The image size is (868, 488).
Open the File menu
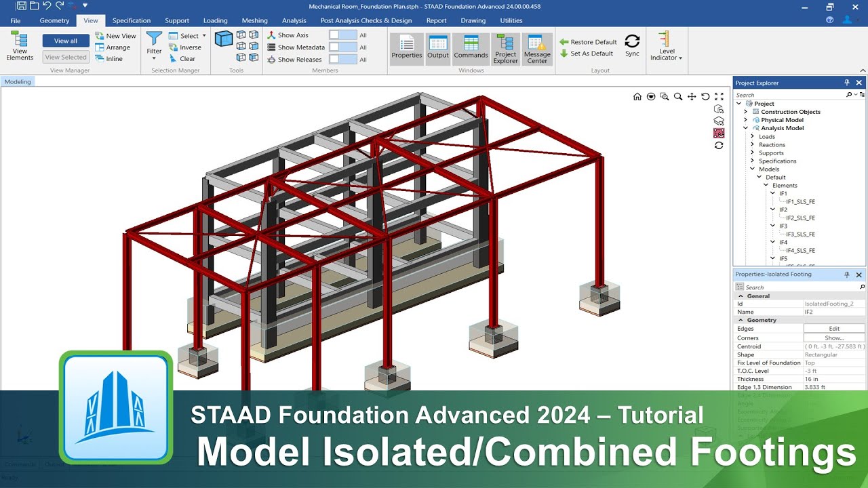15,20
